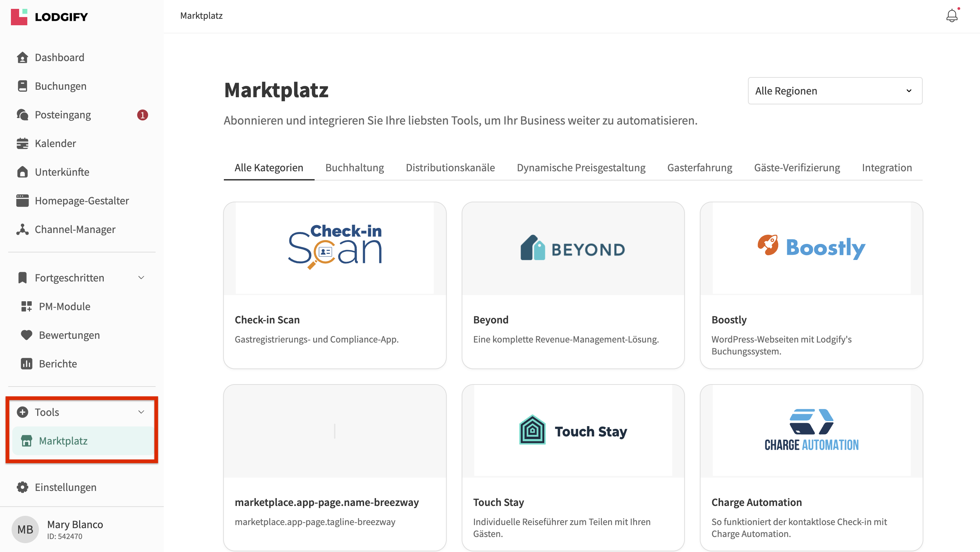Viewport: 980px width, 552px height.
Task: Switch to the Buchhaltung tab
Action: coord(354,168)
